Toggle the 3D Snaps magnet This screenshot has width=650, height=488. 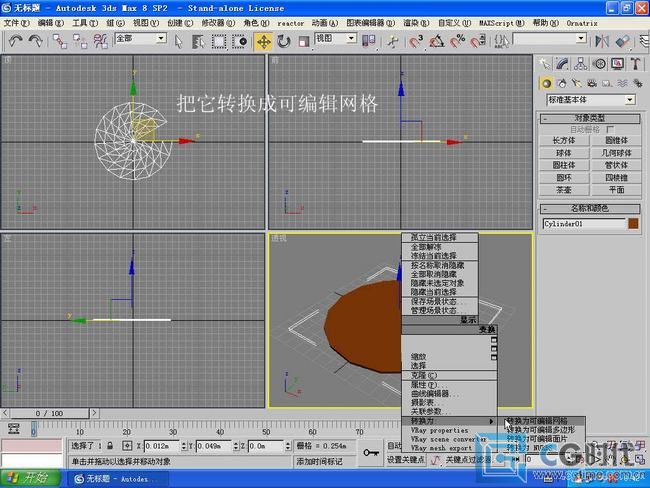click(x=415, y=41)
